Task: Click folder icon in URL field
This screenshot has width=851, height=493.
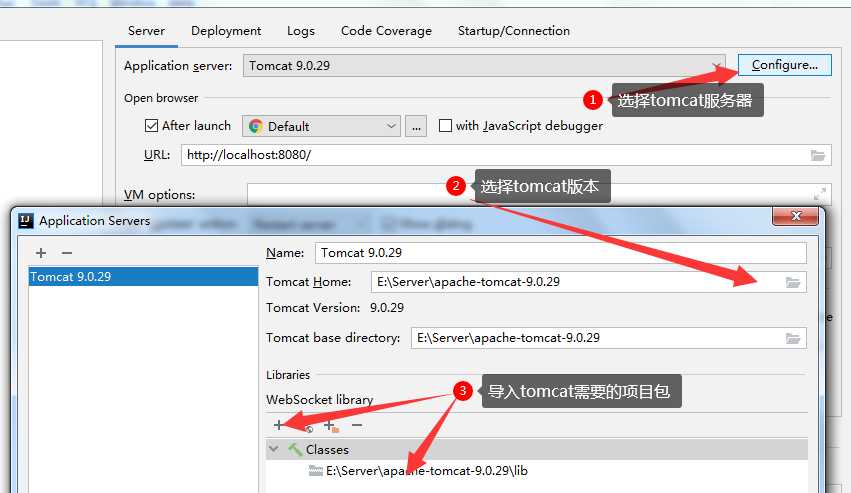Action: click(818, 155)
